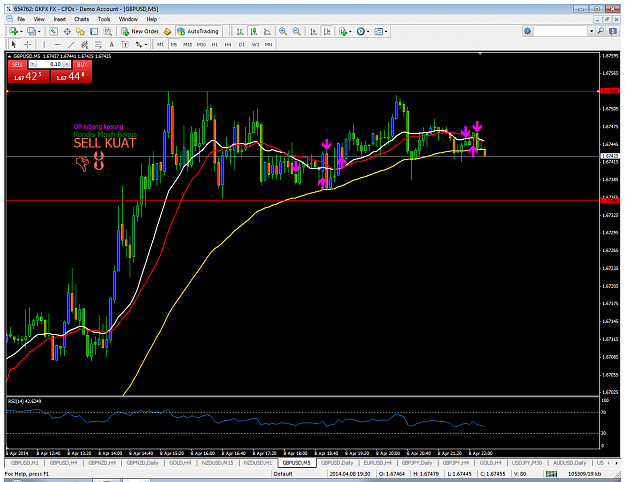Screen dimensions: 625x482
Task: Click the red BUY button
Action: [x=72, y=72]
